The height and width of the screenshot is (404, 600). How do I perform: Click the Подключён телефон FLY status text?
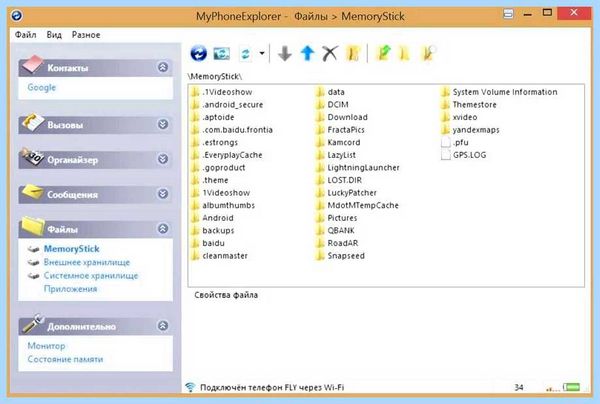[x=272, y=388]
